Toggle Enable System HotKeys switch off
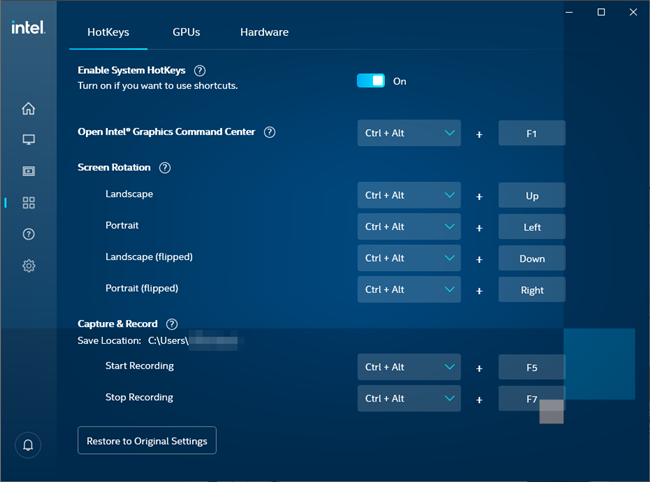 point(371,81)
